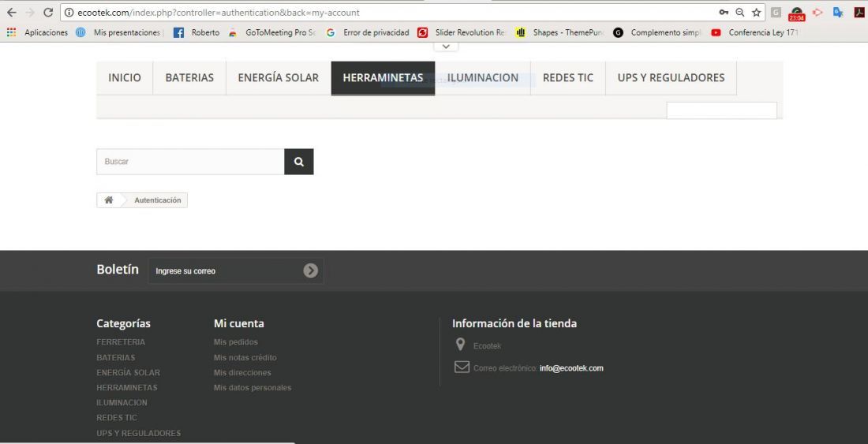The image size is (868, 444).
Task: Open the Roberto Facebook bookmark
Action: tap(196, 32)
